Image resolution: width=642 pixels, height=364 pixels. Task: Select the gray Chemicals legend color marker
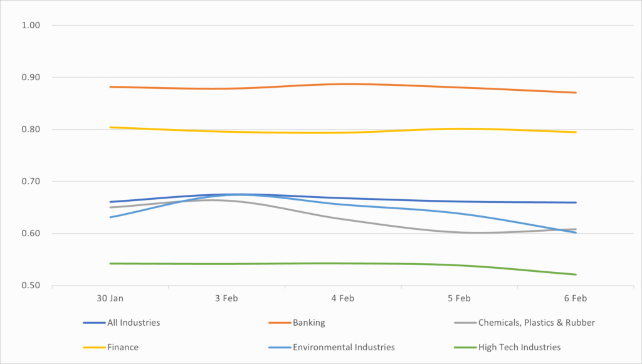[465, 323]
